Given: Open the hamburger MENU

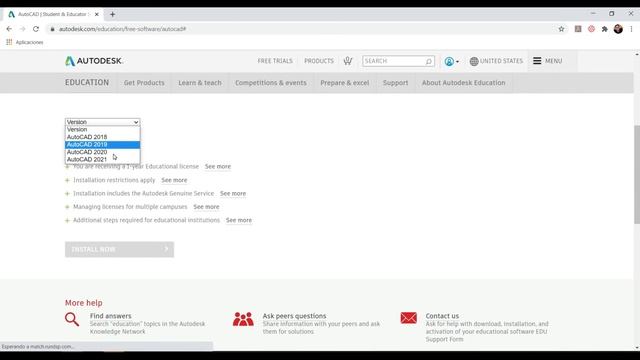Looking at the screenshot, I should click(547, 61).
